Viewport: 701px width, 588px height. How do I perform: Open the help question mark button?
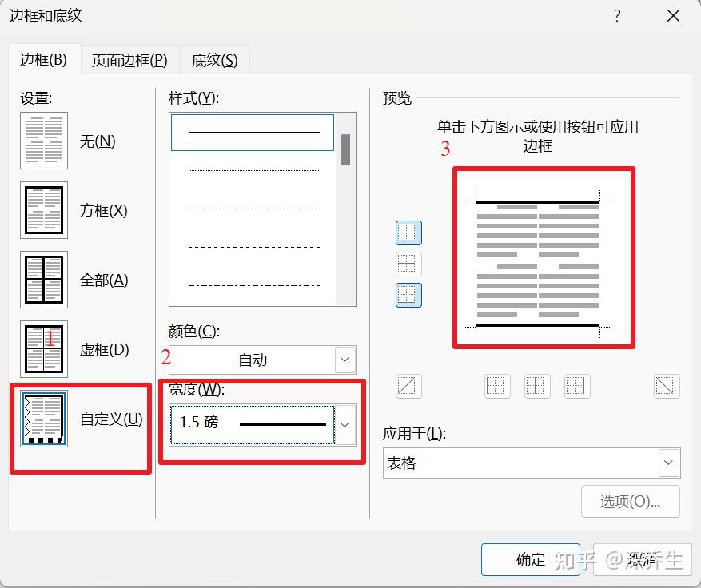(x=617, y=16)
